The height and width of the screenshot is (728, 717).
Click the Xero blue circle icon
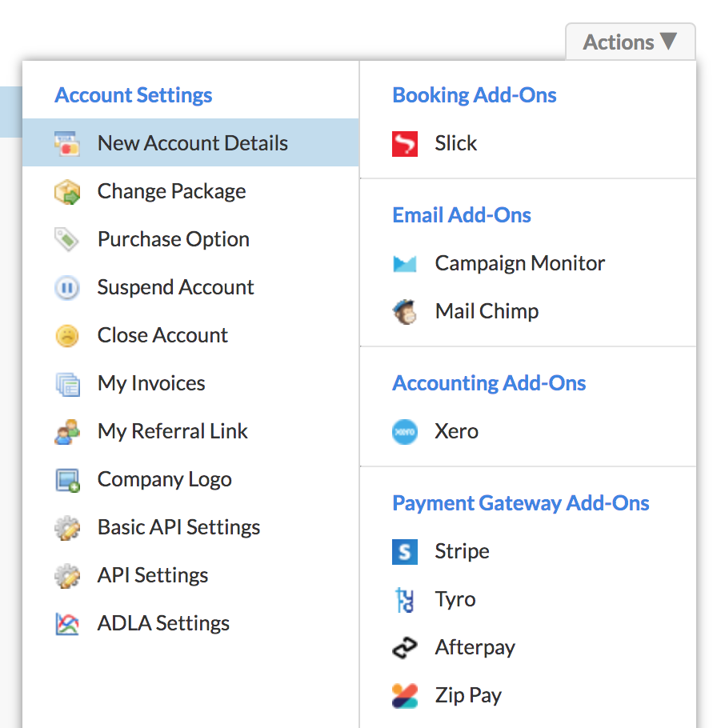tap(404, 432)
